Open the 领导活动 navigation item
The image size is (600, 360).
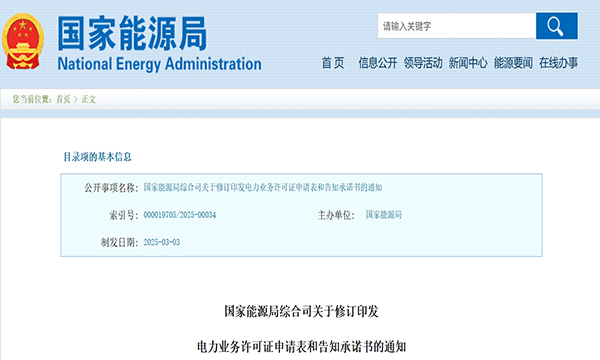coord(422,63)
